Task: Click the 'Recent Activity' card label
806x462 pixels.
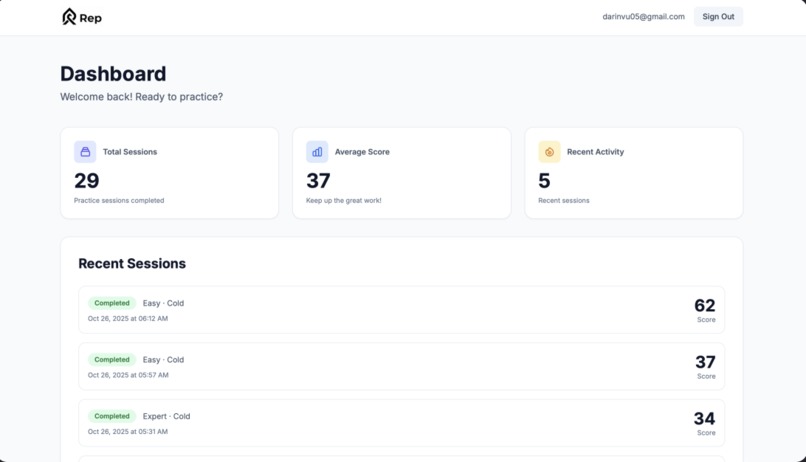Action: point(595,152)
